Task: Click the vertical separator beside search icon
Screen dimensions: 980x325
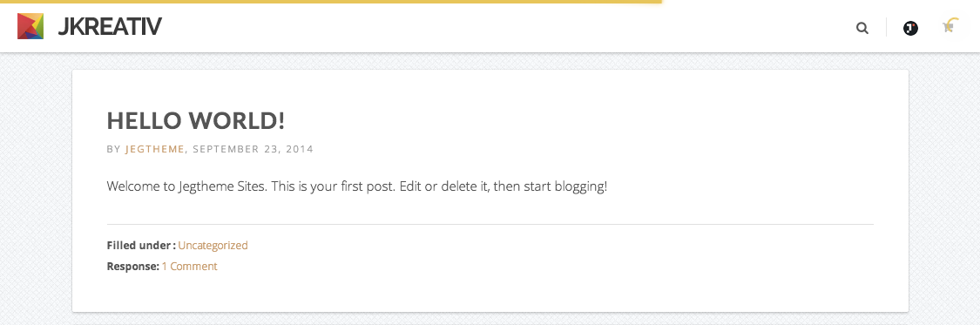Action: tap(886, 28)
